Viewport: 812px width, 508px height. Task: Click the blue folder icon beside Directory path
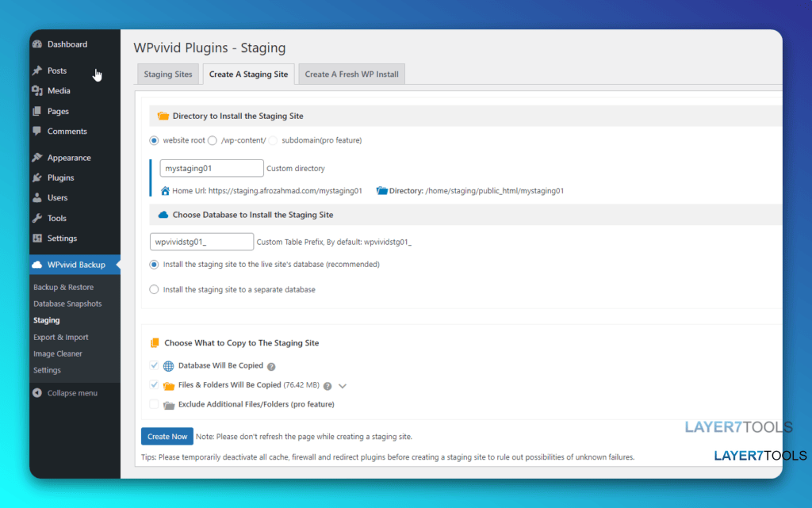(381, 191)
